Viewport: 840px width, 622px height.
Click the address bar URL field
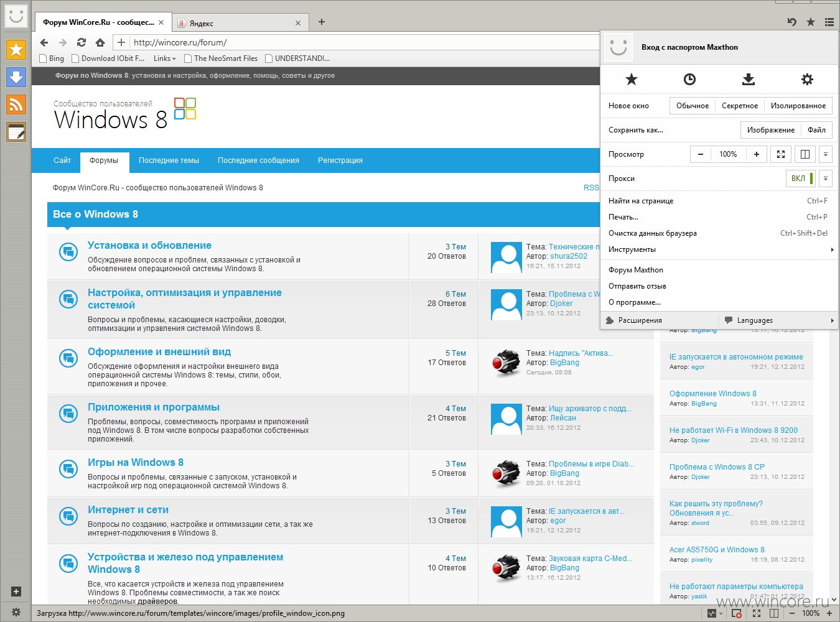tap(364, 42)
